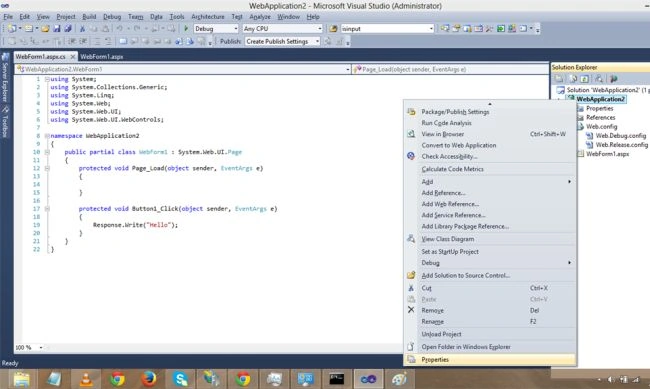Image resolution: width=650 pixels, height=389 pixels.
Task: Open File Explorer from the taskbar
Action: coord(22,379)
